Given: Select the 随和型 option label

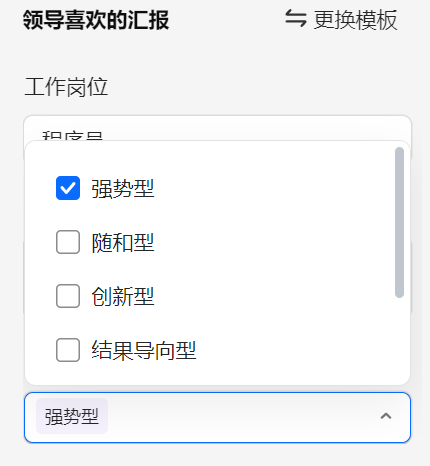Looking at the screenshot, I should click(123, 242).
